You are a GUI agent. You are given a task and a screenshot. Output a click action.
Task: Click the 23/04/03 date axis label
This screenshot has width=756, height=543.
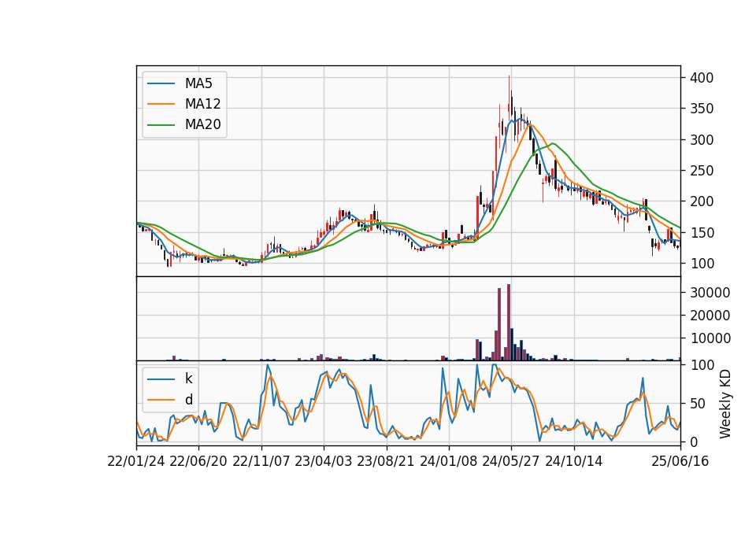pyautogui.click(x=324, y=461)
